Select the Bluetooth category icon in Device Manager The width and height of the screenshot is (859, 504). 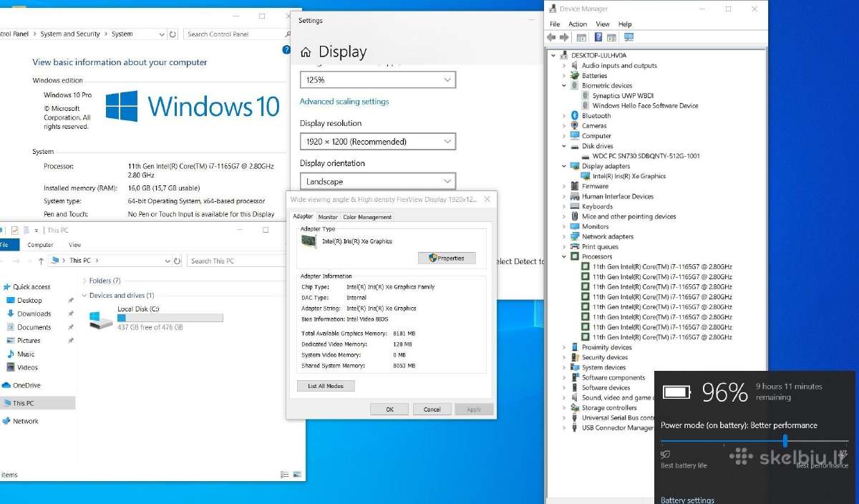pos(575,115)
